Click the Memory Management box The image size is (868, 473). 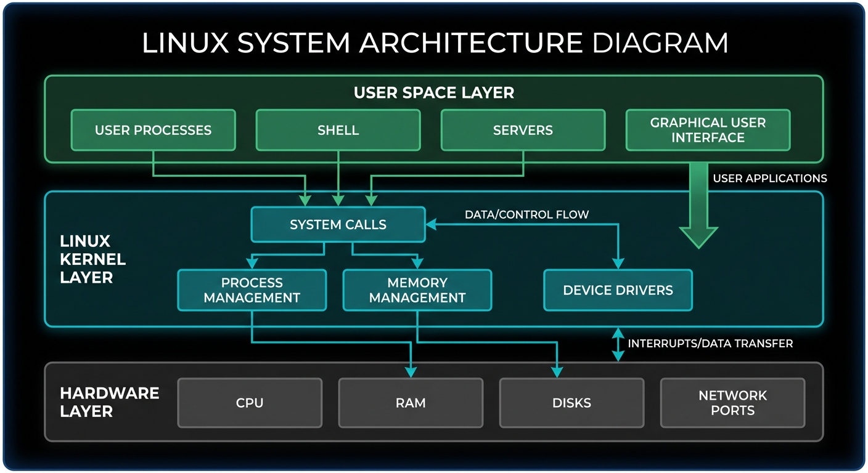(417, 290)
